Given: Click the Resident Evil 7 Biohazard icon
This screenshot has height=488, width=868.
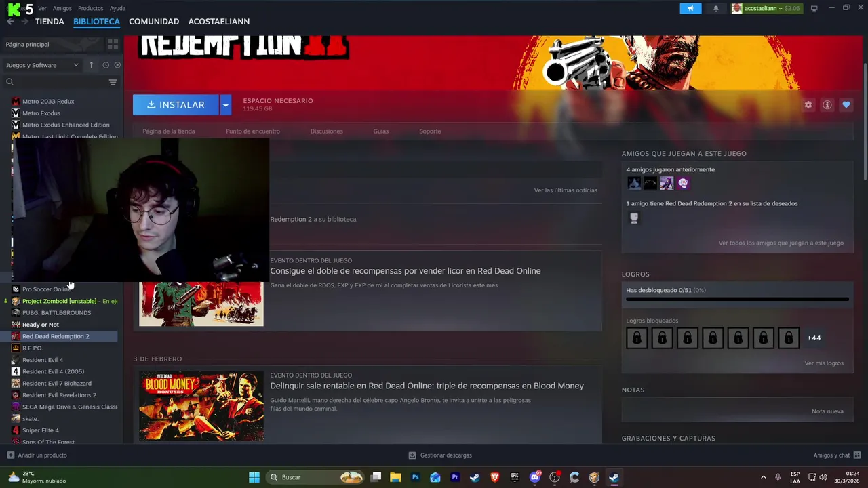Looking at the screenshot, I should point(16,384).
